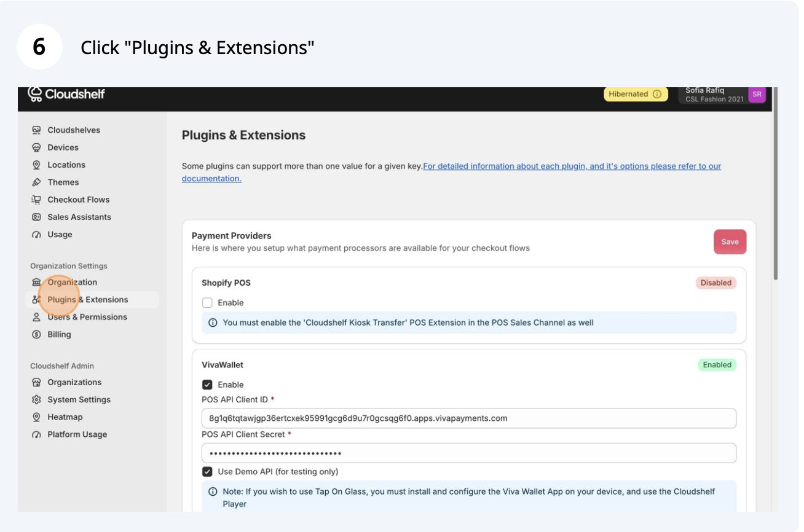Click the Hibernated info icon
Screen dimensions: 804x532
[x=656, y=94]
